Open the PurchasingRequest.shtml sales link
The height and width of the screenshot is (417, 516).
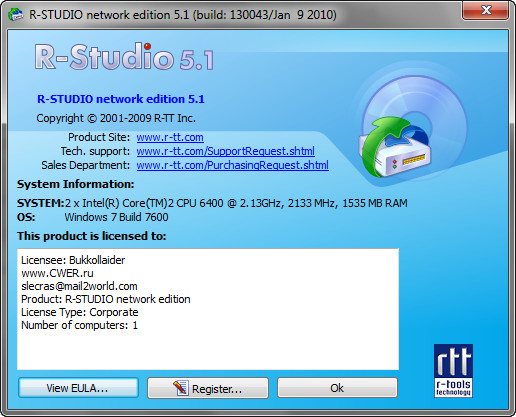(x=233, y=165)
